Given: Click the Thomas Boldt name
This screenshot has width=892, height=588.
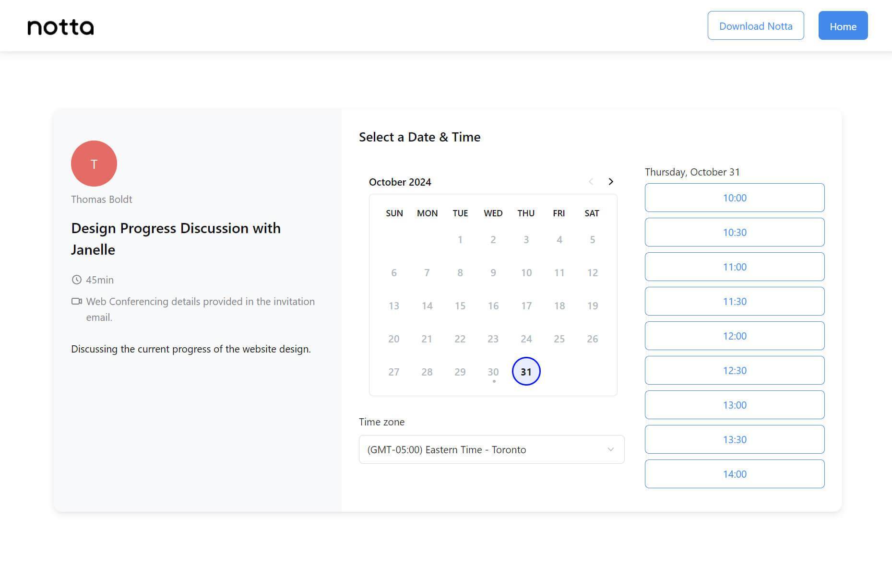Looking at the screenshot, I should click(102, 199).
